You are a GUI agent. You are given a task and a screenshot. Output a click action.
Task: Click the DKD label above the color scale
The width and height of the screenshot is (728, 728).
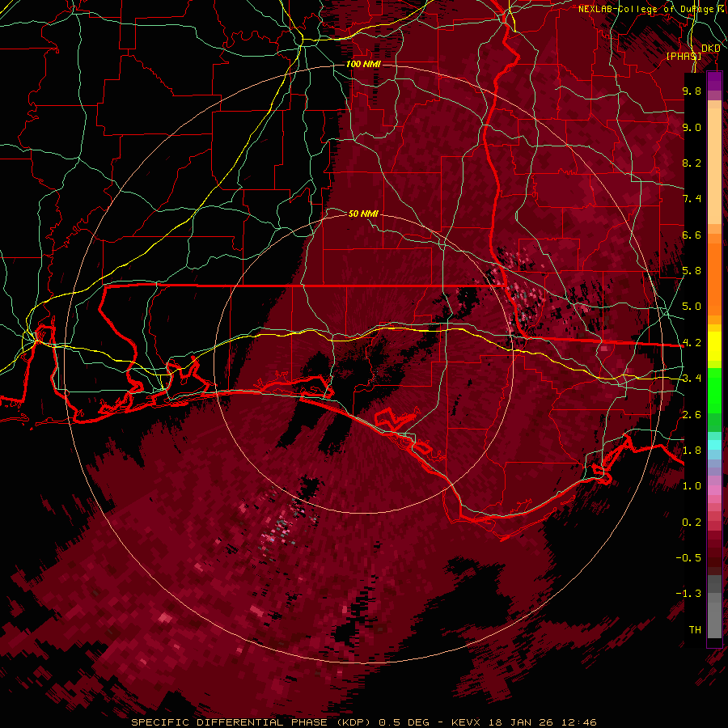[710, 49]
